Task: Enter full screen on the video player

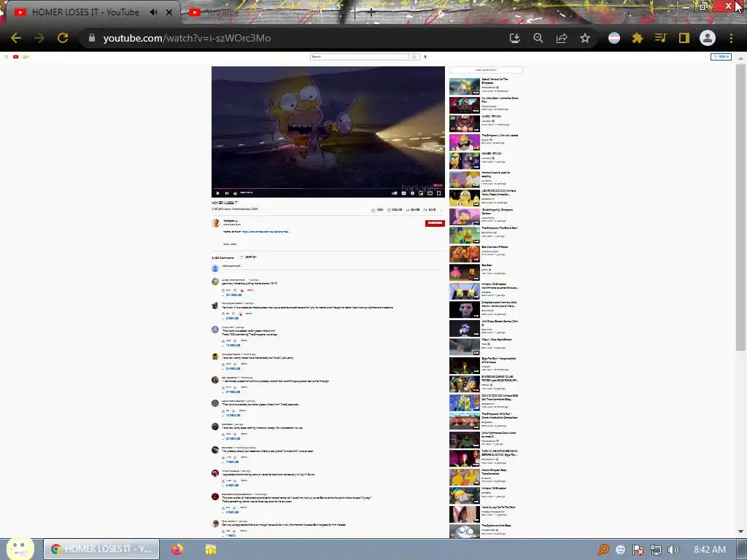Action: click(x=438, y=192)
